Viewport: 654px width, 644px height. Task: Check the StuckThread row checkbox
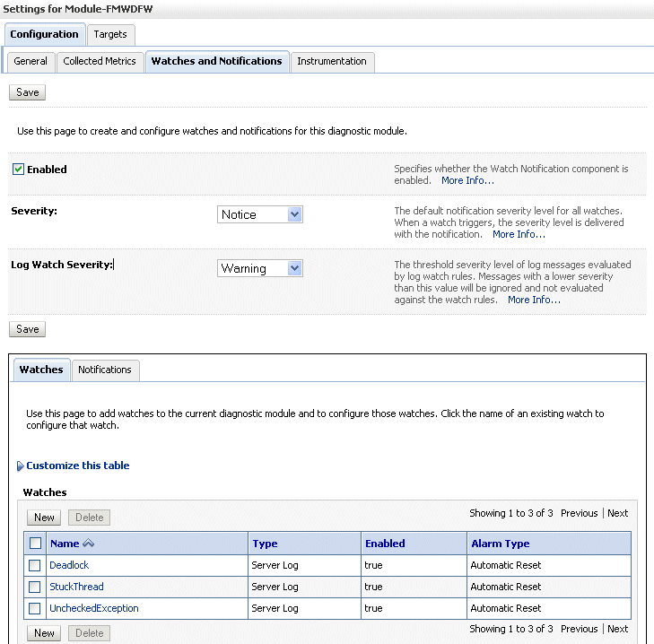(35, 587)
